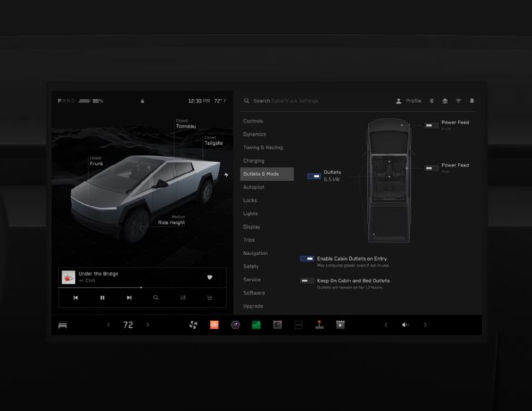Select Outlets & Mods menu item

pos(267,174)
